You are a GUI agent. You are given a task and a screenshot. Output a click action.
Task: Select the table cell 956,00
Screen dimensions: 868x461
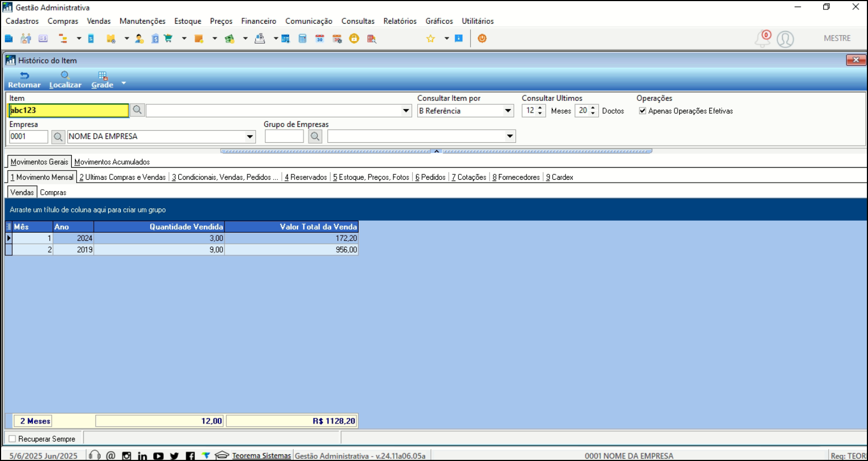(x=292, y=250)
